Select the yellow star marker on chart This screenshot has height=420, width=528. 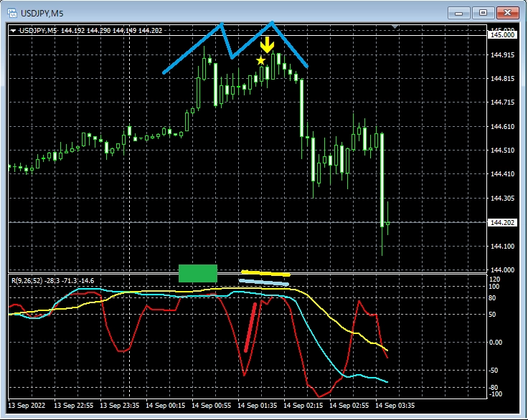[260, 61]
